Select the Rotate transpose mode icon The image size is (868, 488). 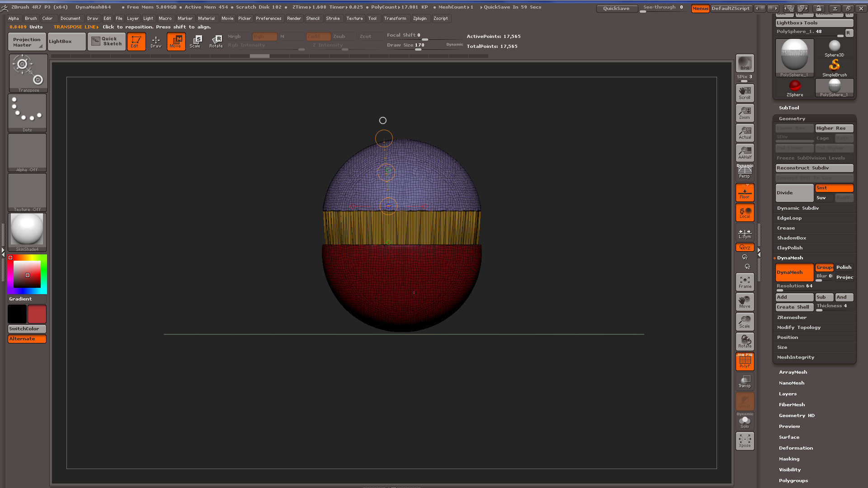[x=216, y=41]
